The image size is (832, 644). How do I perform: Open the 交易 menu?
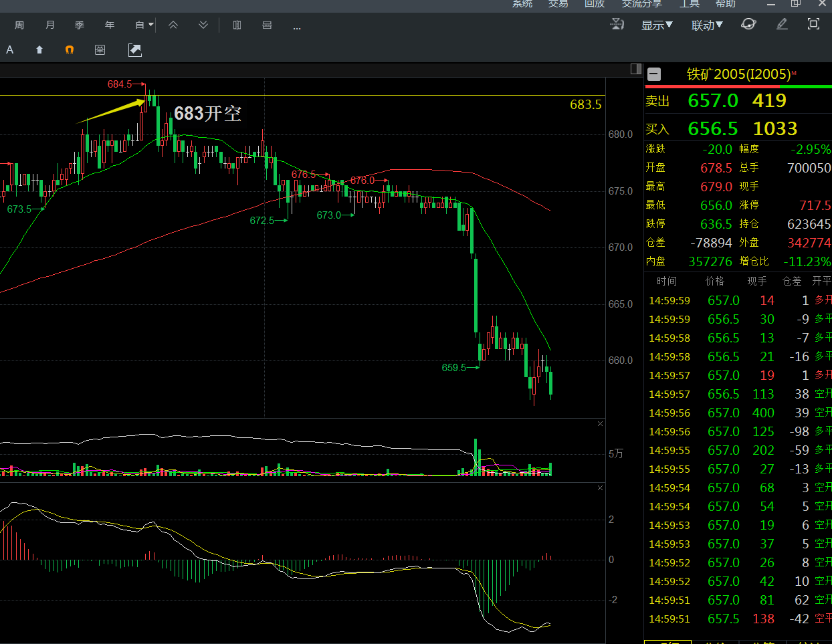[x=558, y=4]
